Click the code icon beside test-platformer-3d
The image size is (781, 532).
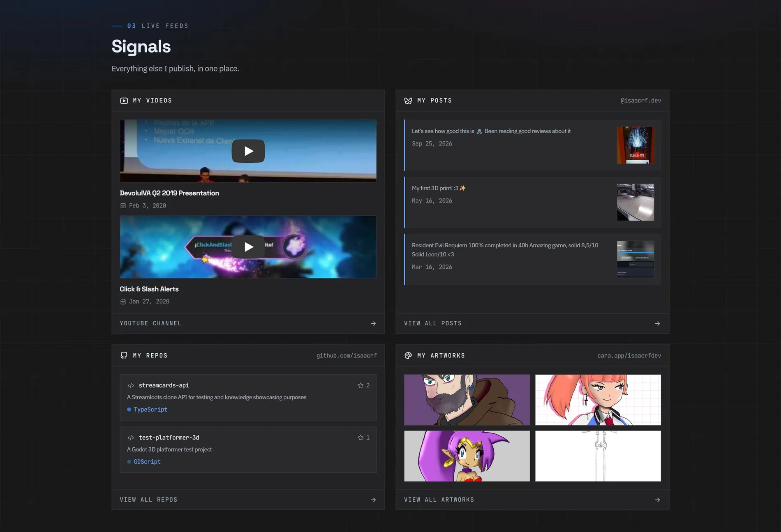[131, 438]
